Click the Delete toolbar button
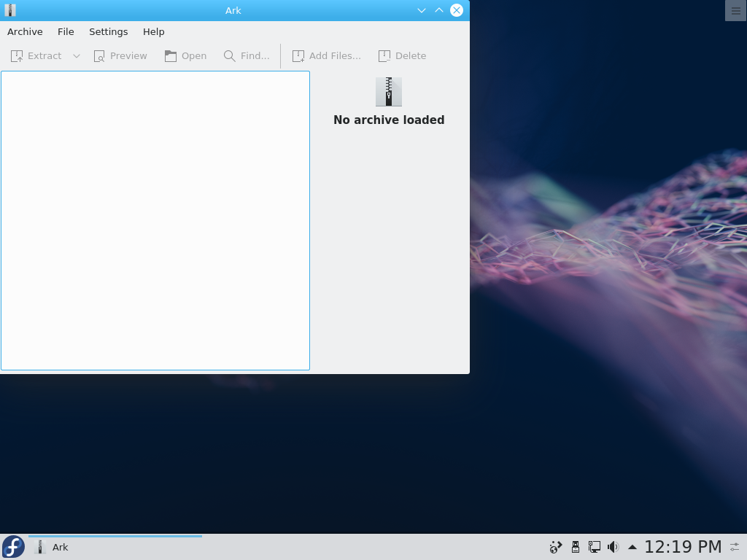 pyautogui.click(x=402, y=56)
